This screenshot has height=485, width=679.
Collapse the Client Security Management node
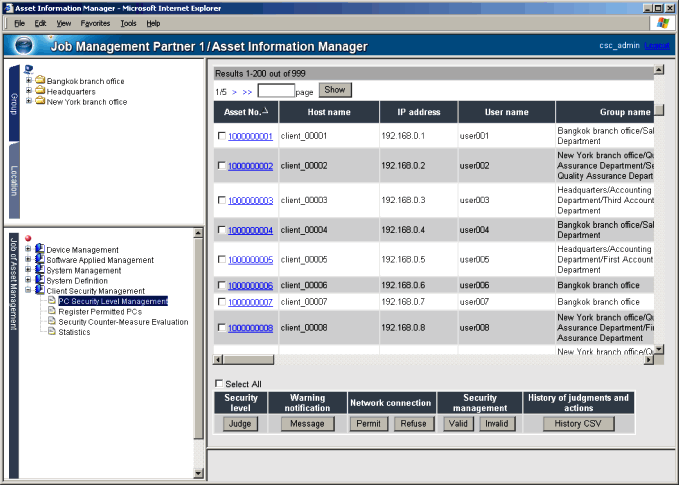pos(28,291)
